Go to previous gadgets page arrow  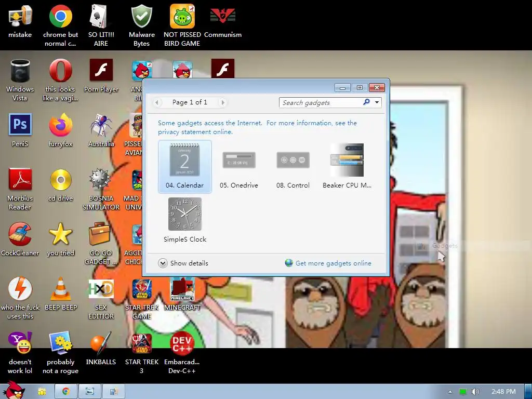pyautogui.click(x=157, y=102)
